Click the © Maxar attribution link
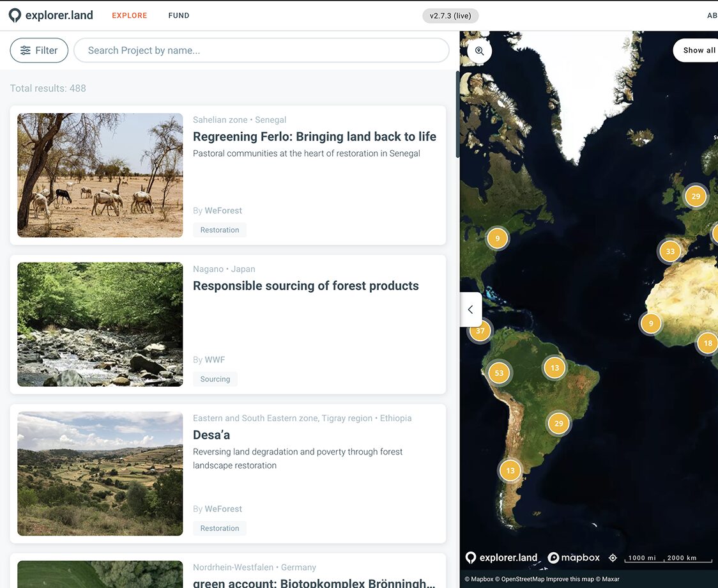 pyautogui.click(x=607, y=579)
